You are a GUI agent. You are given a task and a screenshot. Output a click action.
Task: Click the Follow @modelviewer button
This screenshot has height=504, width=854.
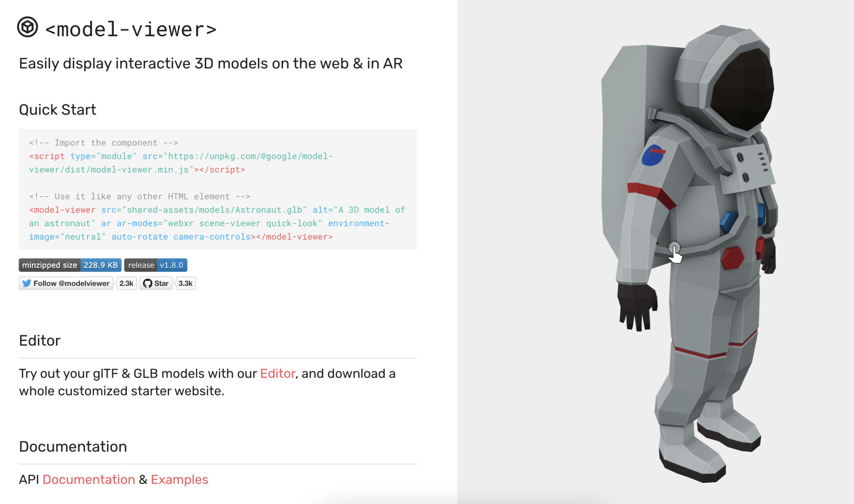pyautogui.click(x=66, y=283)
